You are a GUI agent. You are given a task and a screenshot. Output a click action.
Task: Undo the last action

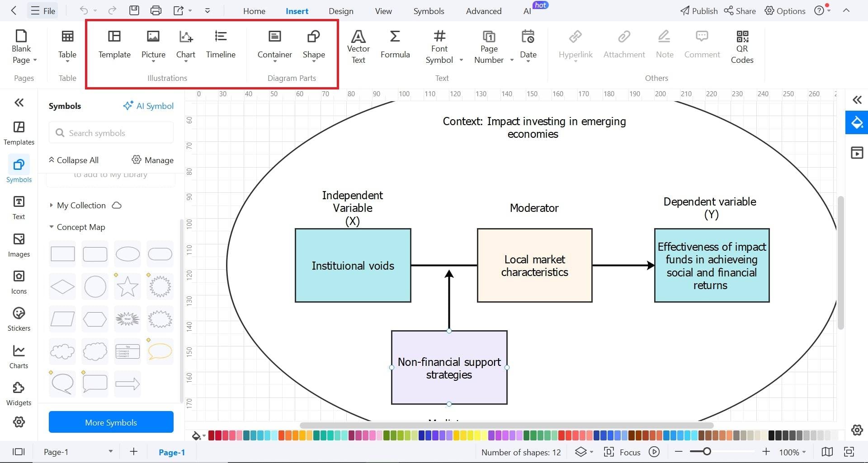pyautogui.click(x=84, y=10)
